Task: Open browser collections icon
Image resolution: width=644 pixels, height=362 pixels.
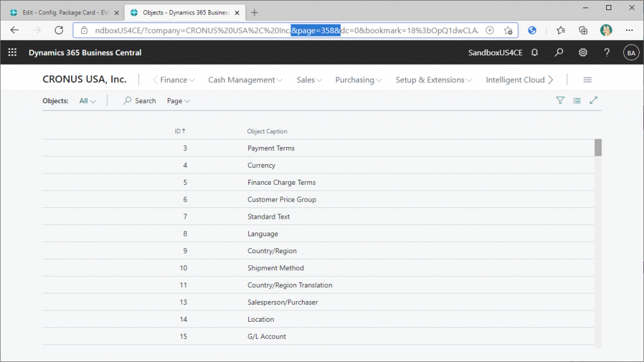Action: pyautogui.click(x=583, y=30)
